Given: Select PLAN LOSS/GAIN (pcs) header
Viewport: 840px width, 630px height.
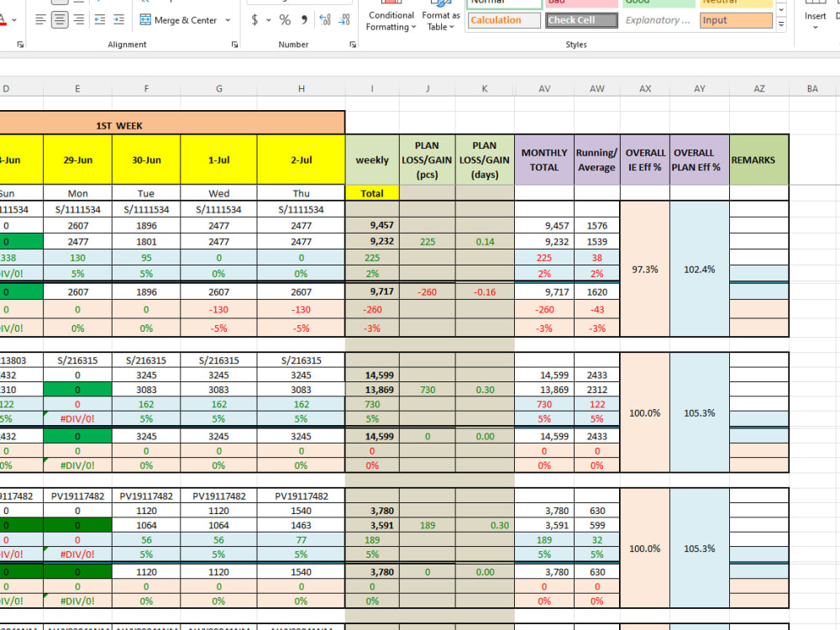Looking at the screenshot, I should (427, 160).
